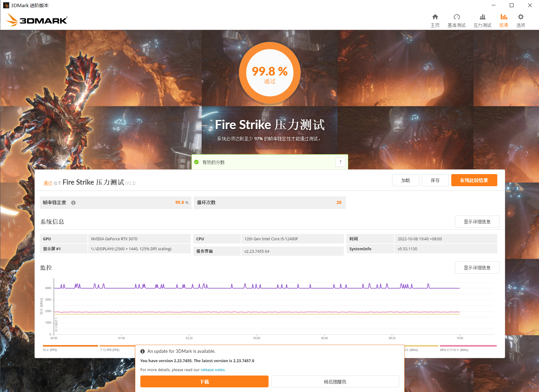Click the Fire Strike 压力测试 hero title
The width and height of the screenshot is (539, 392).
click(x=270, y=125)
